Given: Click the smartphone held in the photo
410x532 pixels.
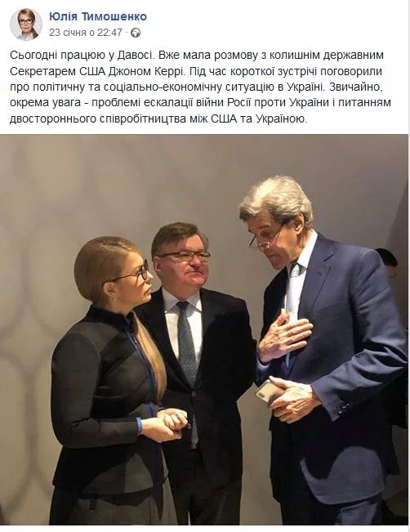Looking at the screenshot, I should pos(270,390).
